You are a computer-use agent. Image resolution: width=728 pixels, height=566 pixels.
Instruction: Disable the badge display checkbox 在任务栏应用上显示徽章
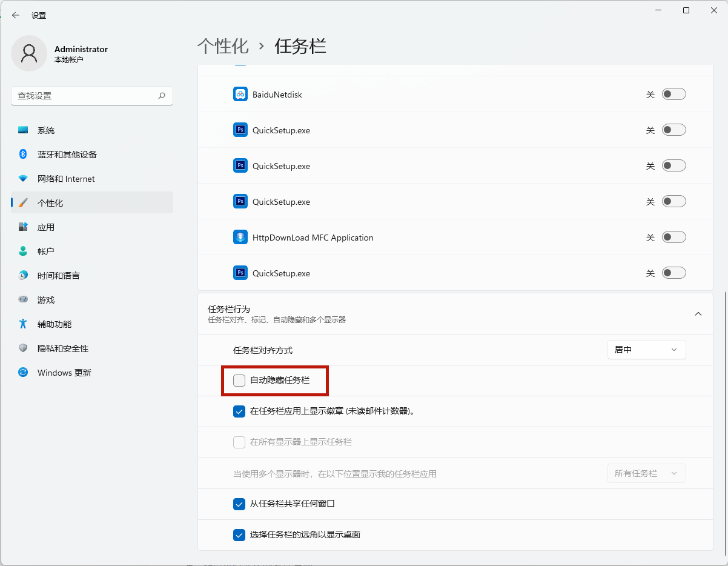click(x=239, y=411)
